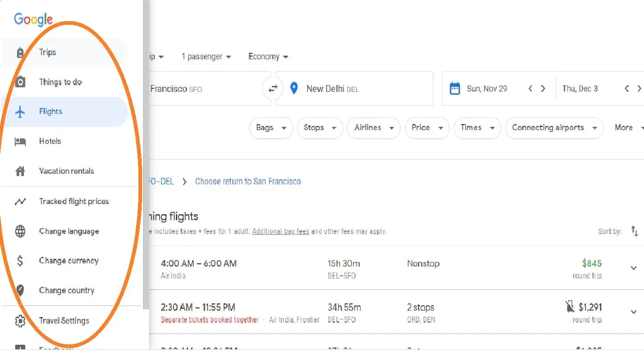This screenshot has height=353, width=644.
Task: Click the Things to do camera icon
Action: pyautogui.click(x=20, y=82)
